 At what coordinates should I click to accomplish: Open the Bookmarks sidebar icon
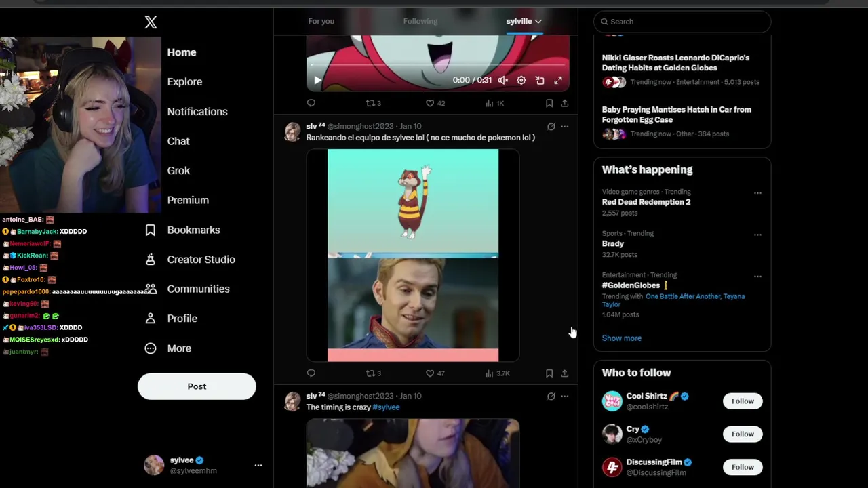coord(151,230)
